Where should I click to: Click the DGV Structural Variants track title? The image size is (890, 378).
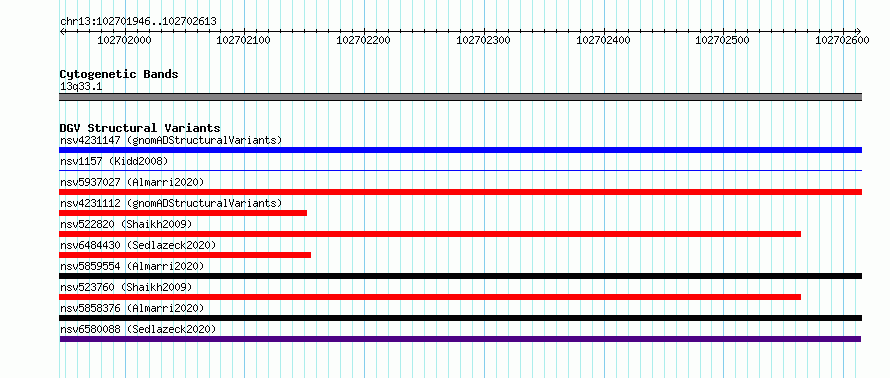point(140,128)
